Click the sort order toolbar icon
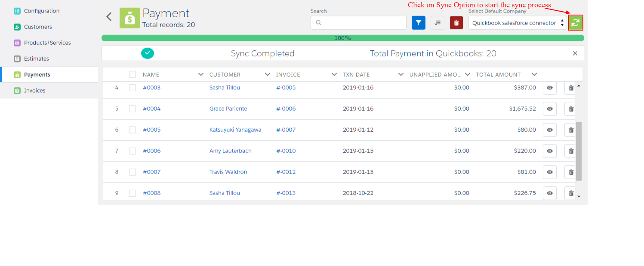 coord(438,23)
